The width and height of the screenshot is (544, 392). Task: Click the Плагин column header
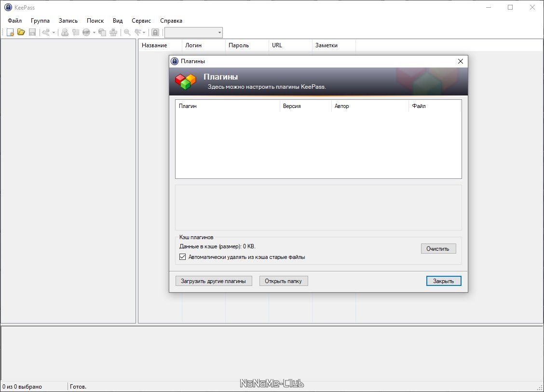[228, 106]
